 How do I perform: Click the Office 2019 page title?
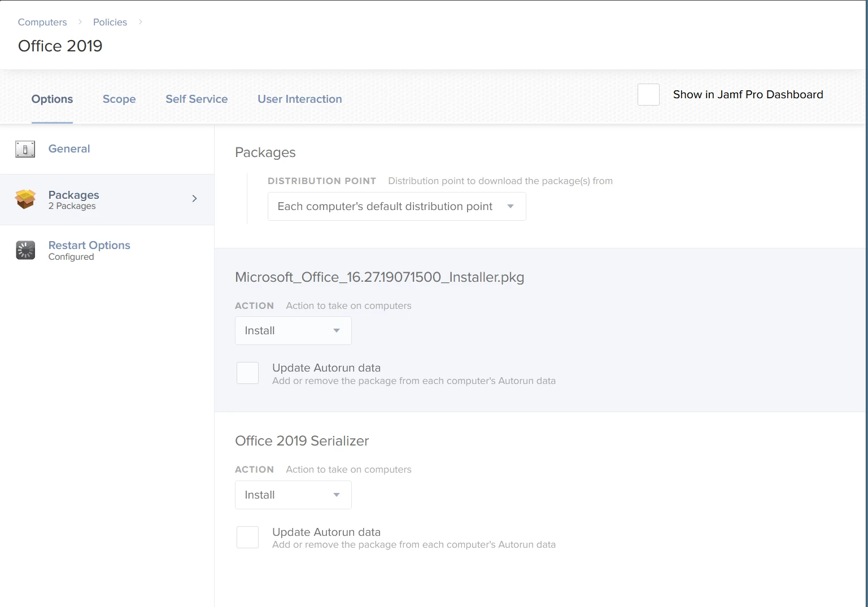[60, 46]
